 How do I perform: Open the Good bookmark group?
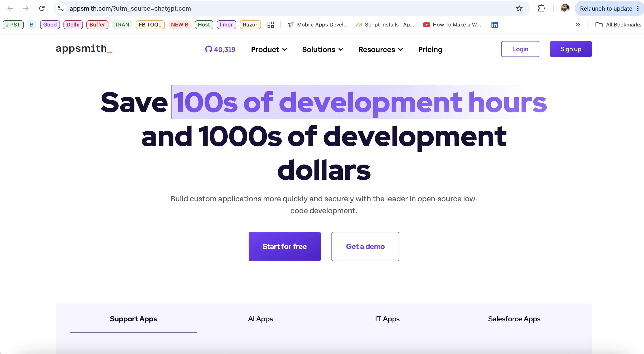coord(50,24)
